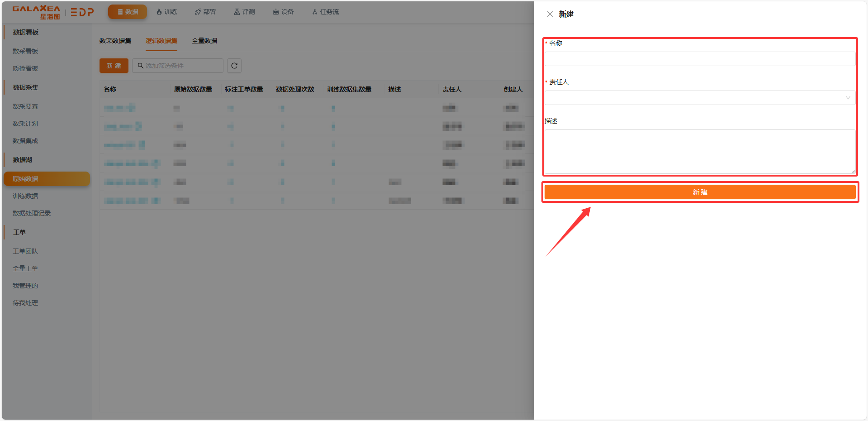Viewport: 868px width, 421px height.
Task: Click the refresh icon beside filter box
Action: 234,66
